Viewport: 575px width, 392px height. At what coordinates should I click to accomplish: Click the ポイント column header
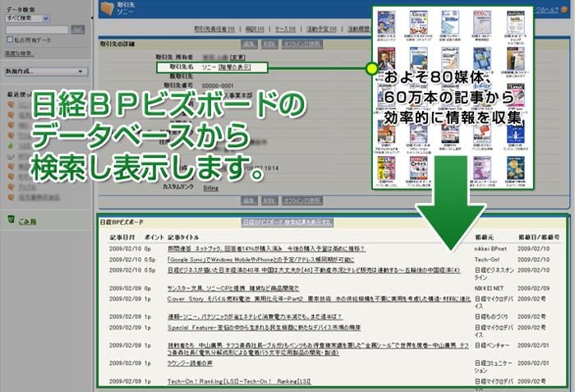point(154,238)
